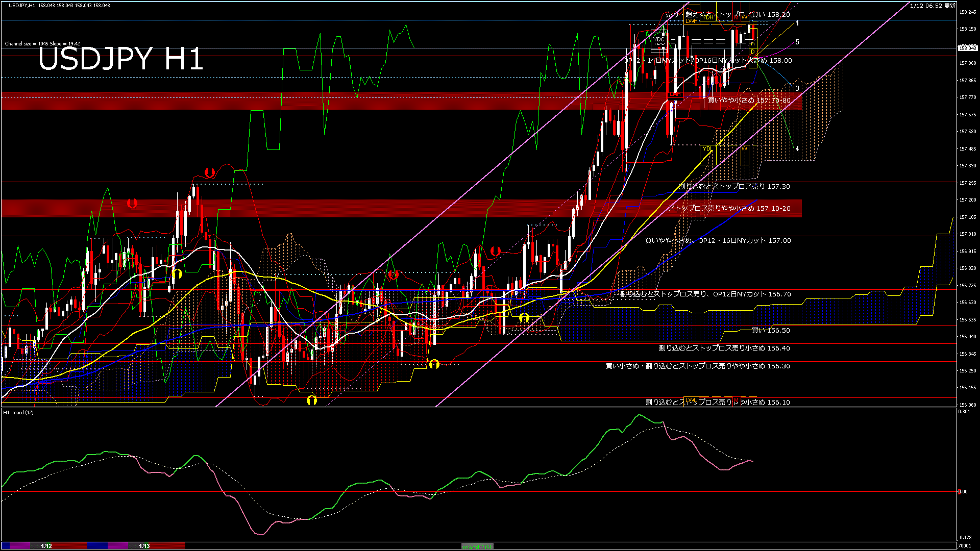Click the 157.70-80 buy zone label
Screen dimensions: 980x551
click(x=749, y=101)
